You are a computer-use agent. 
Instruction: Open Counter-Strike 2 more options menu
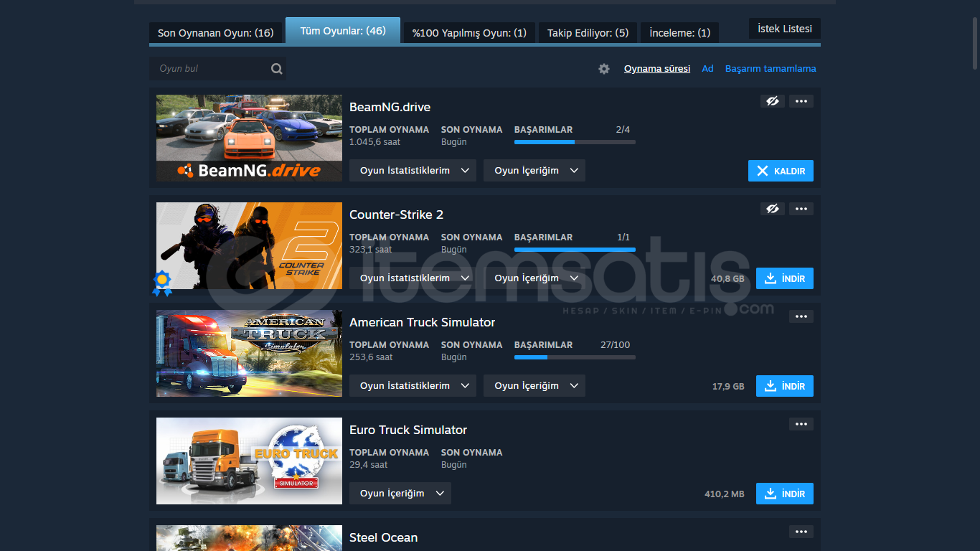pyautogui.click(x=801, y=209)
